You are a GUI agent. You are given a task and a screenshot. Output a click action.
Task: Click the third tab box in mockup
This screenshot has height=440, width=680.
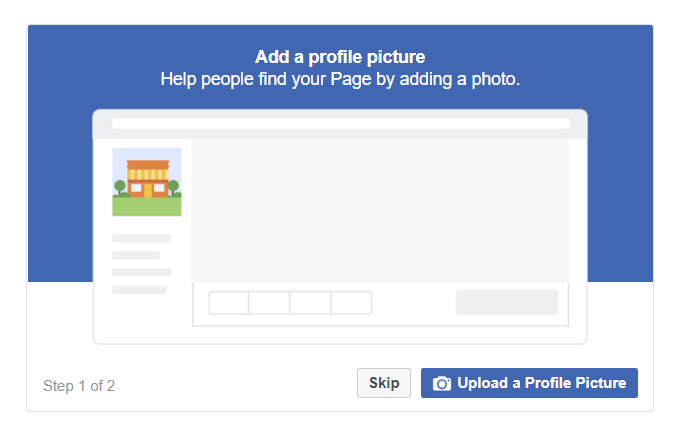tap(310, 303)
